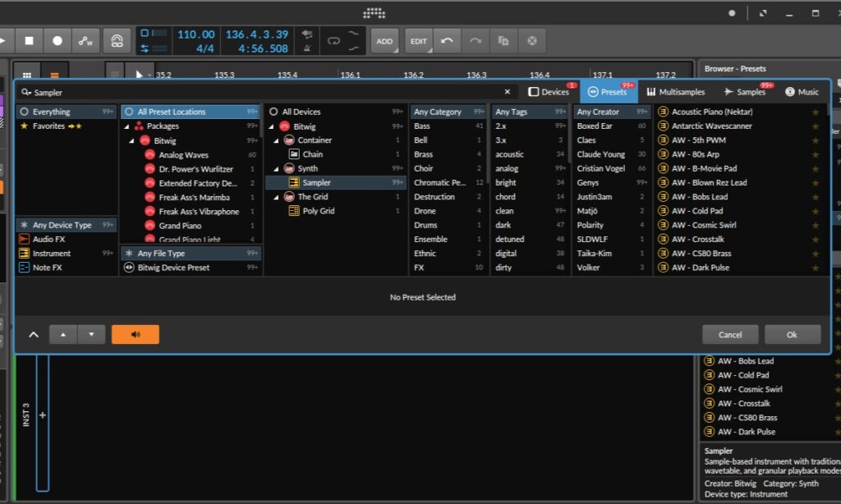Collapse the Container device node

276,140
